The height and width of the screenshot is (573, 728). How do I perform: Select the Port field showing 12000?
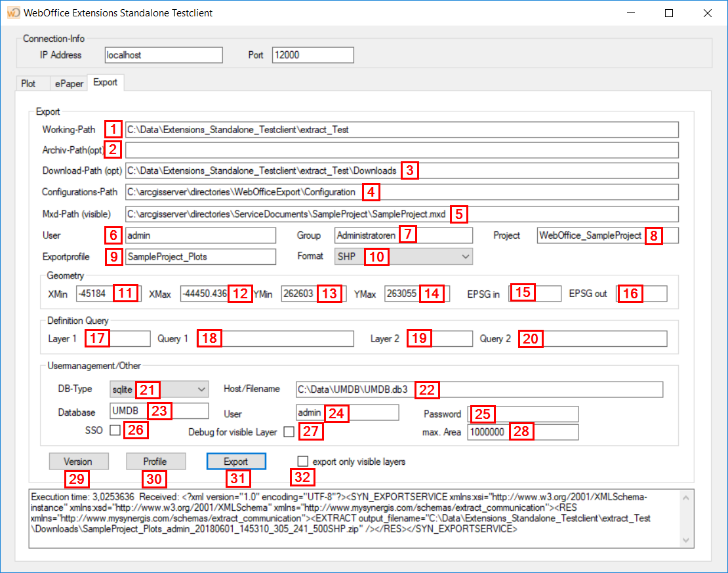(312, 55)
